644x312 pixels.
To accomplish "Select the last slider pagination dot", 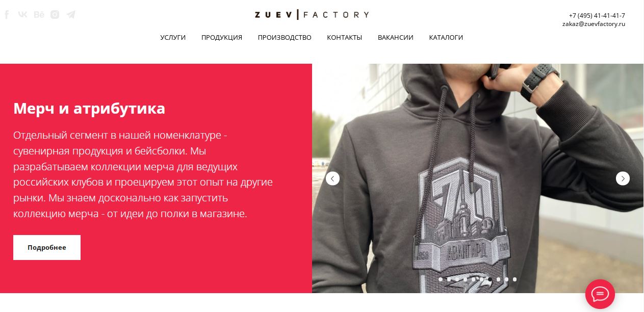I will click(x=514, y=279).
